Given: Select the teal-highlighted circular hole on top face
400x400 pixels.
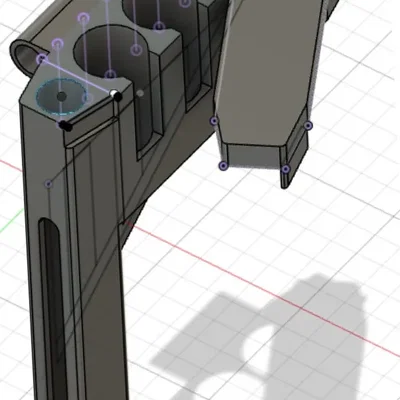Looking at the screenshot, I should click(61, 97).
